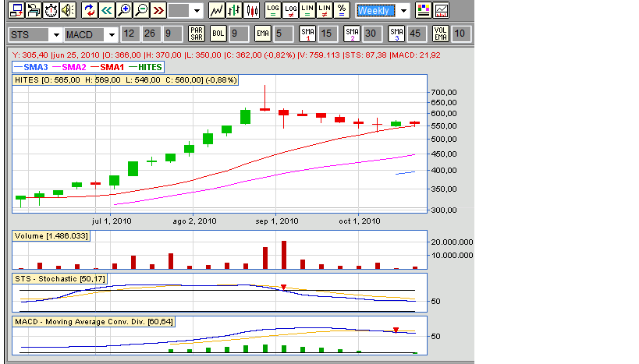
Task: Toggle the sound speaker icon
Action: tap(68, 11)
